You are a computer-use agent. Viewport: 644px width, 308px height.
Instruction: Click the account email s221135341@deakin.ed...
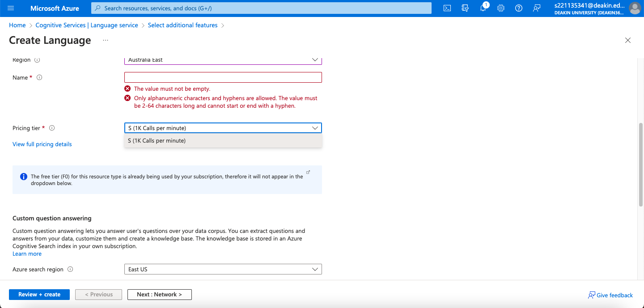point(589,5)
